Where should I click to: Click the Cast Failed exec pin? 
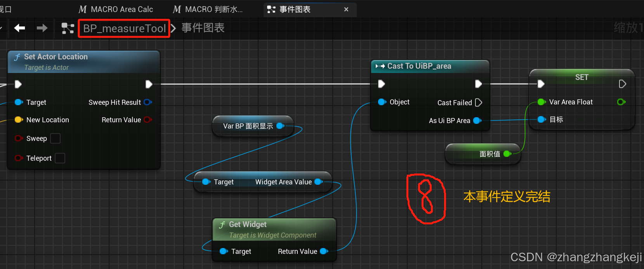point(479,102)
